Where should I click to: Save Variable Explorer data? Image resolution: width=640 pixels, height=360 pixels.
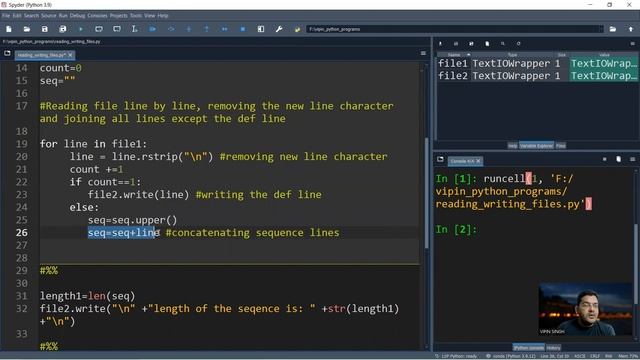point(456,44)
